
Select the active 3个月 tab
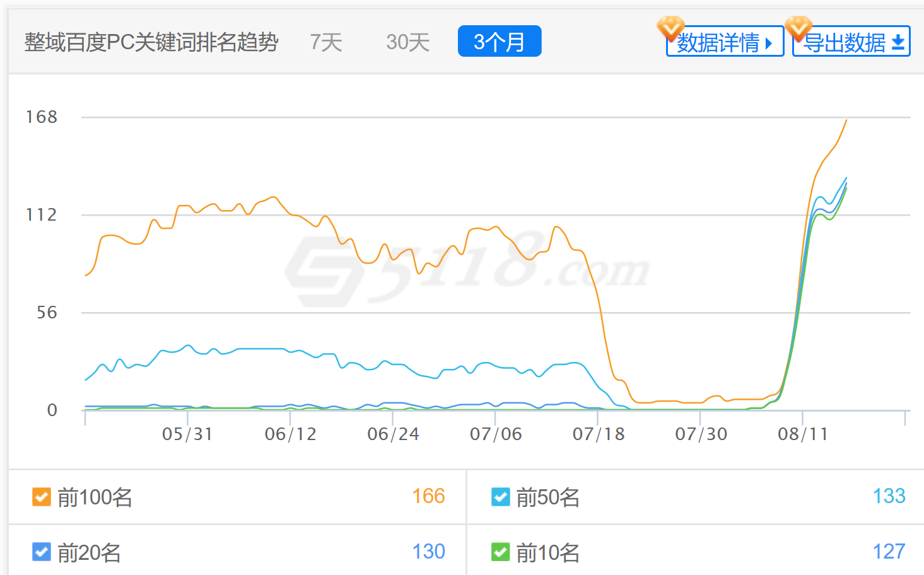499,42
